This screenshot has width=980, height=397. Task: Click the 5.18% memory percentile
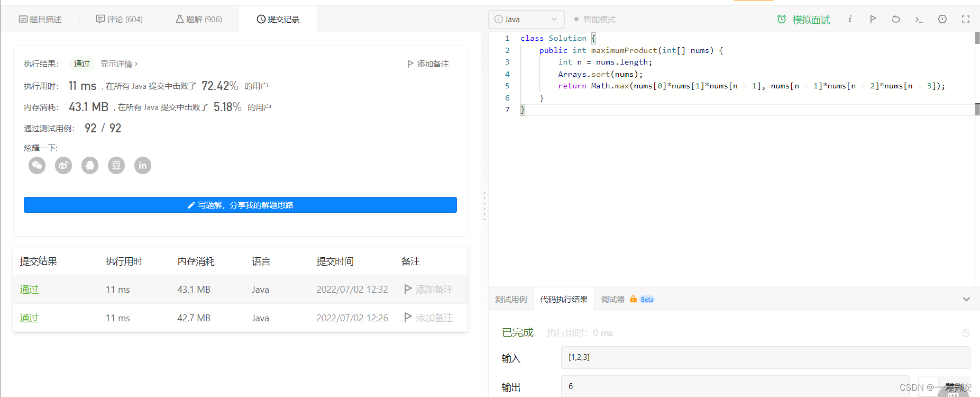tap(227, 107)
